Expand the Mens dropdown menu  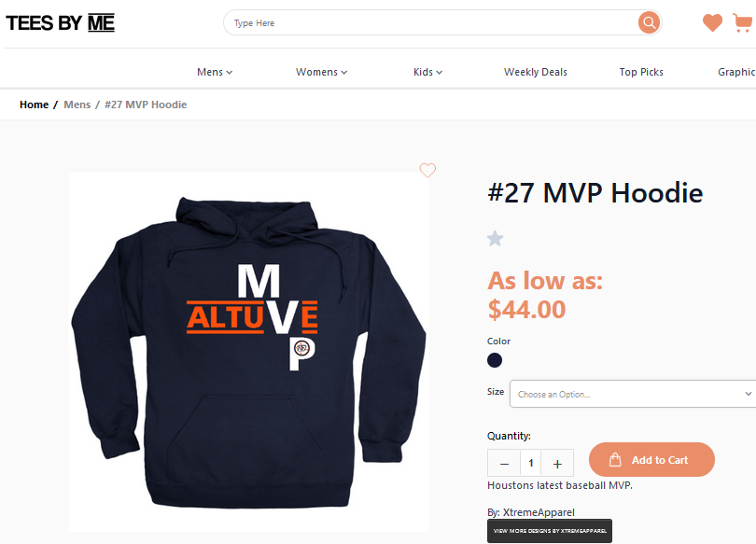[x=215, y=72]
